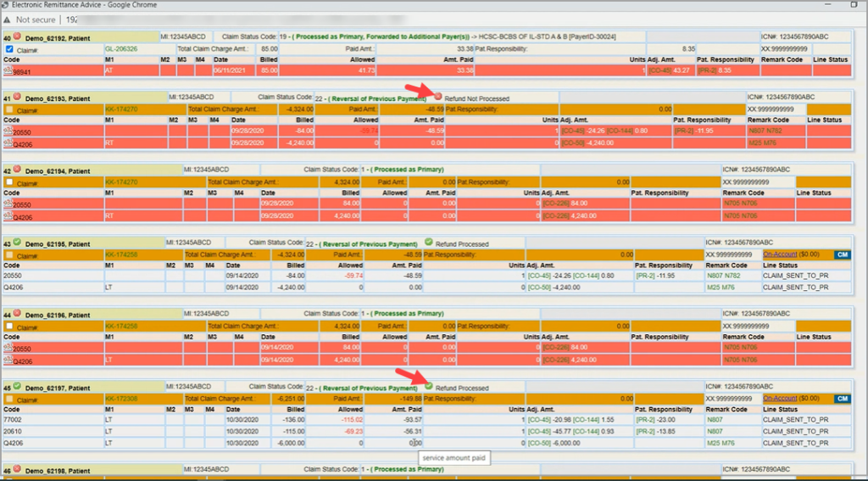Click CO-45 adjustment code in claim 40

(658, 72)
